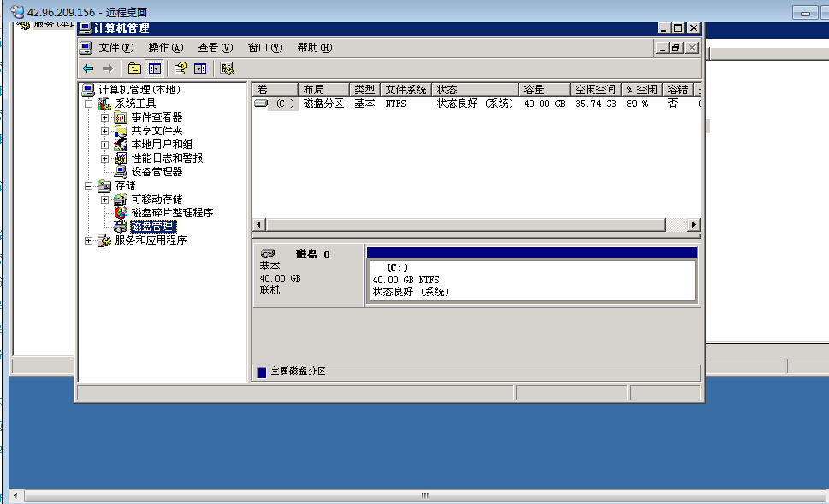Click the 设备管理器 tree icon
Viewport: 829px width, 504px height.
point(121,171)
